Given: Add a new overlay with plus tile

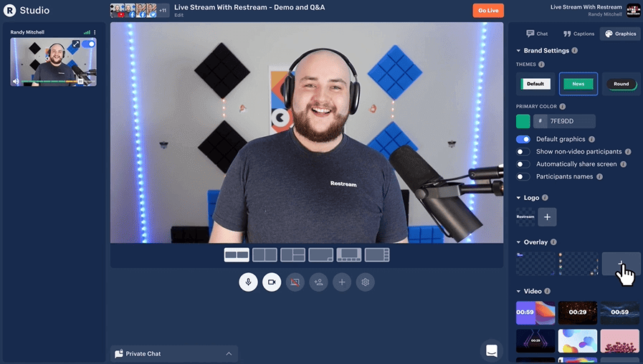Looking at the screenshot, I should tap(621, 264).
